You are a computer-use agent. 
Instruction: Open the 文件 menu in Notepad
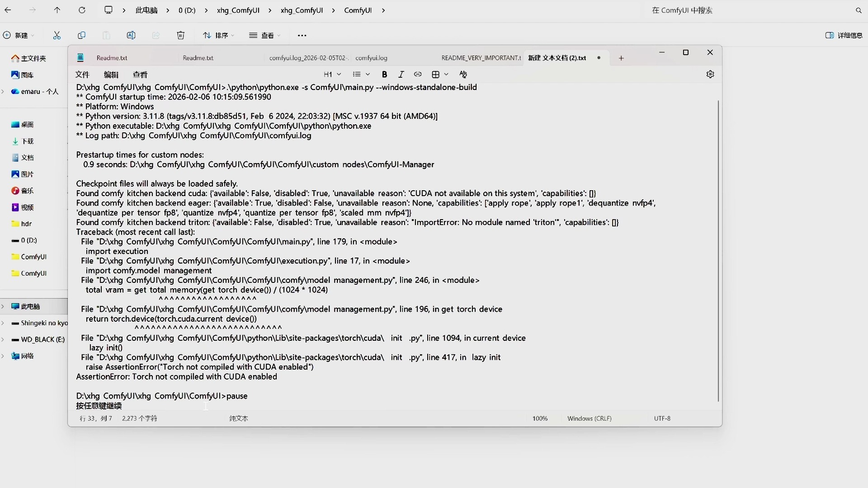(x=82, y=75)
